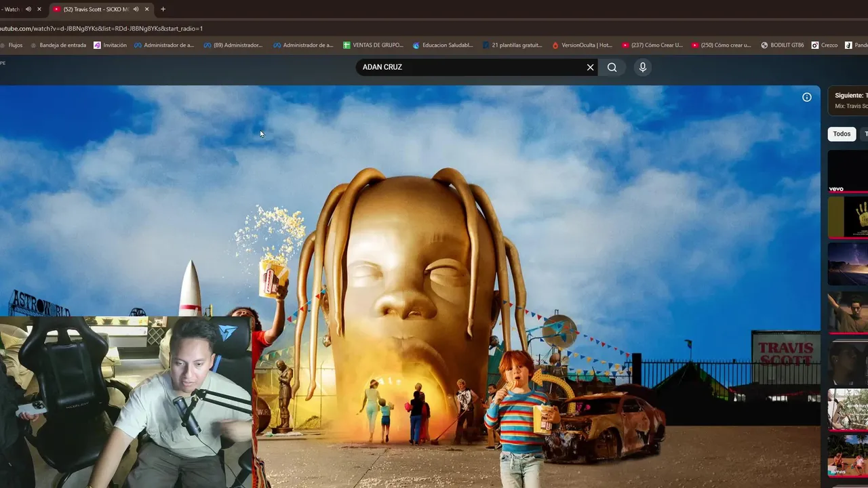The image size is (868, 488).
Task: Focus the search box containing ADAN CRUZ
Action: [x=471, y=67]
